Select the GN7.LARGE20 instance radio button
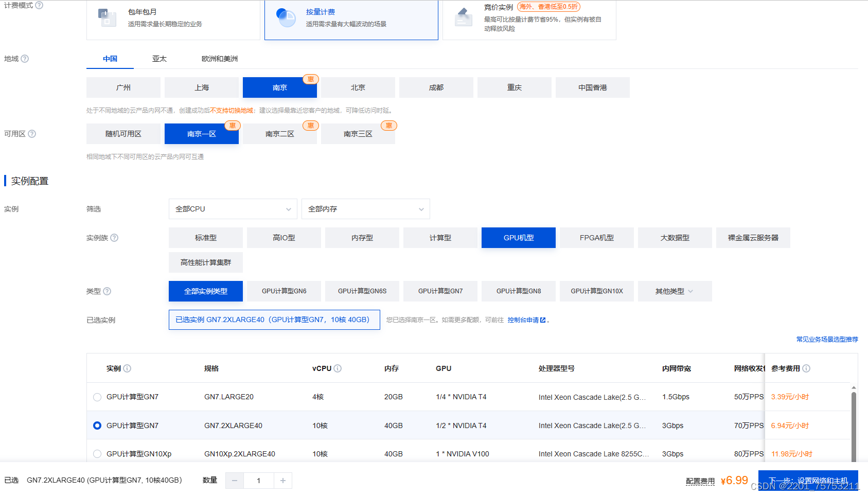The width and height of the screenshot is (868, 496). pyautogui.click(x=97, y=397)
